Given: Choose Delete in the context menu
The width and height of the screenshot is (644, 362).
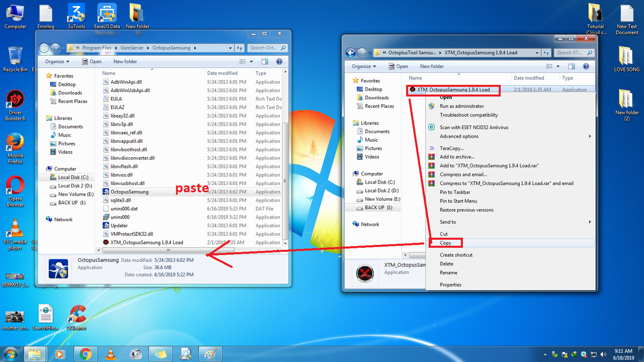Looking at the screenshot, I should tap(510, 263).
